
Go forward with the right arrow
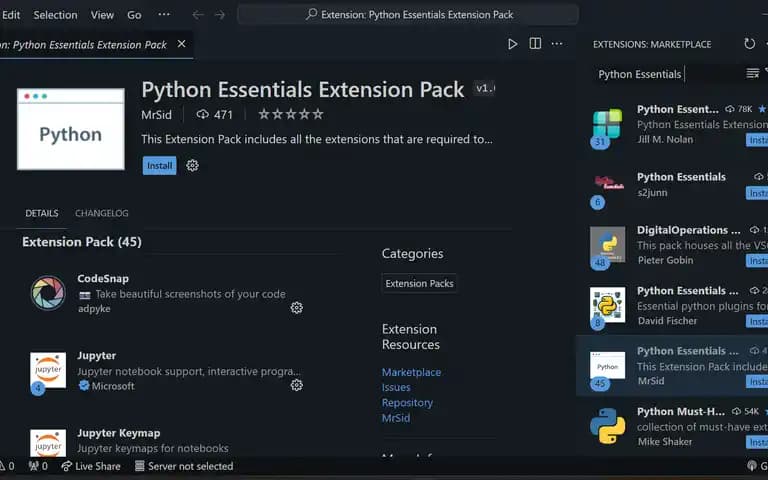pos(220,15)
